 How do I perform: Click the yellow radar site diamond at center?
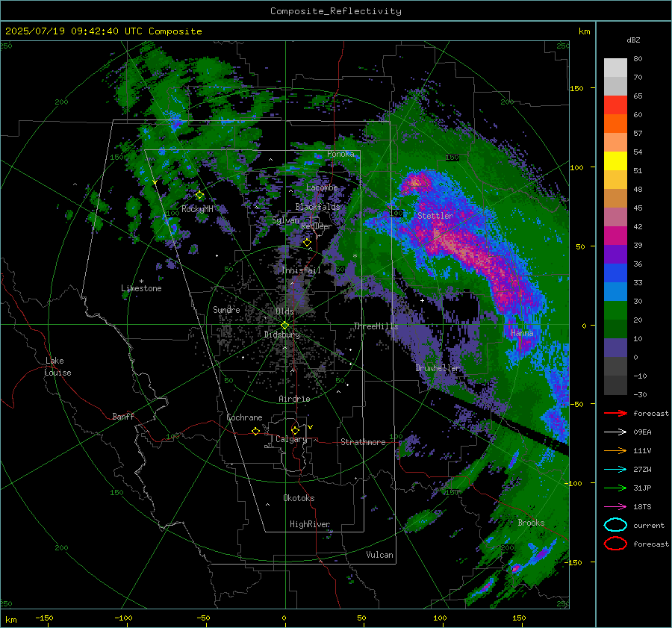click(284, 326)
